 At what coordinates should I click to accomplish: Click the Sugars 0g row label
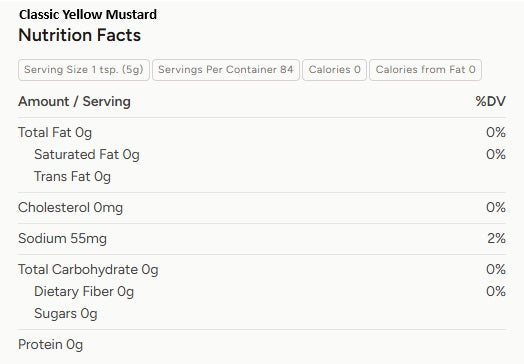tap(66, 314)
